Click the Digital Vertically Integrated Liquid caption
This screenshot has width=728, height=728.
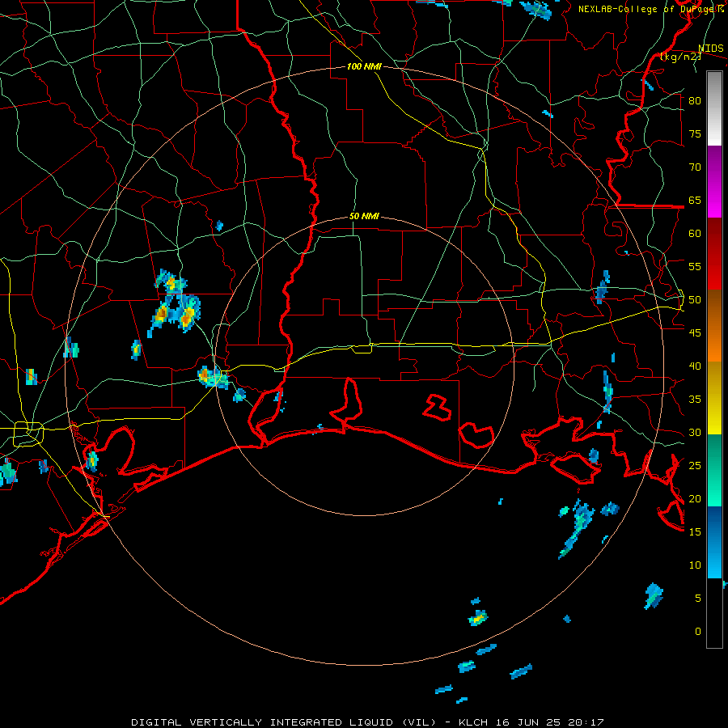tap(367, 722)
